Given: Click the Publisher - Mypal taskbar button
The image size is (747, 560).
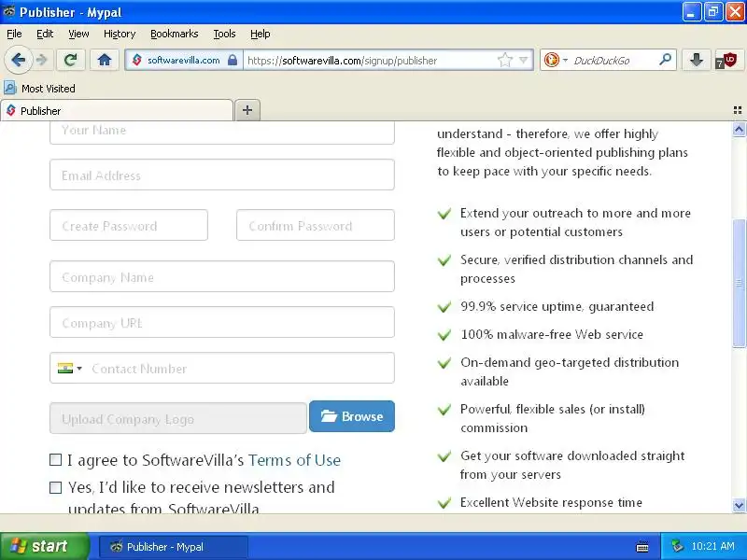Looking at the screenshot, I should (x=174, y=546).
